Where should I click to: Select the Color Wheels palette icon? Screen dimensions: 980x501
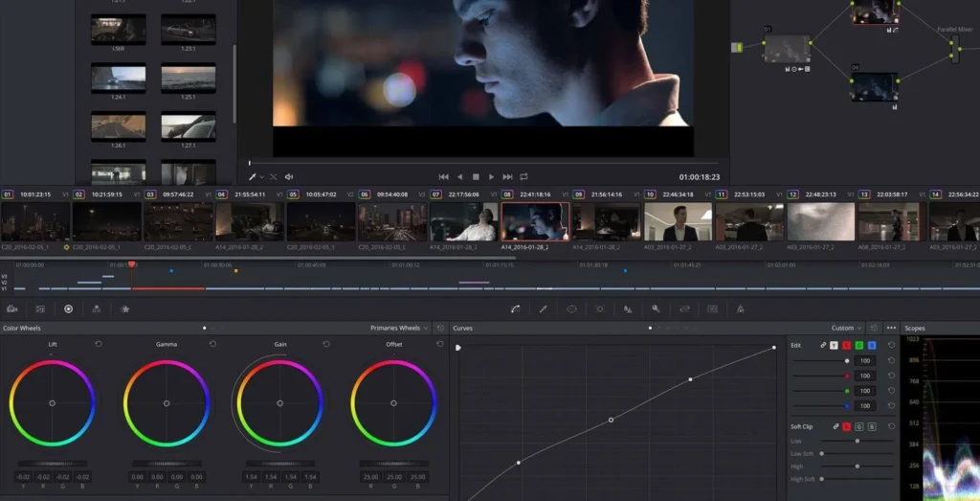point(68,309)
